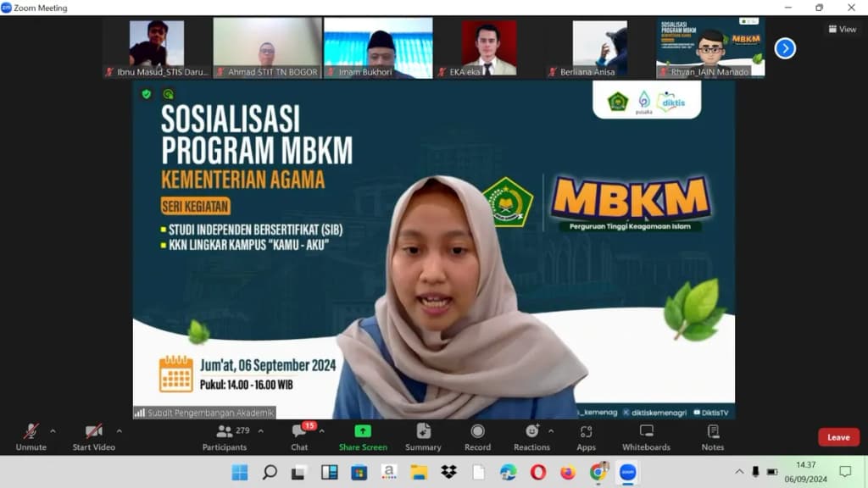Expand the arrow next to Chat

(x=321, y=431)
